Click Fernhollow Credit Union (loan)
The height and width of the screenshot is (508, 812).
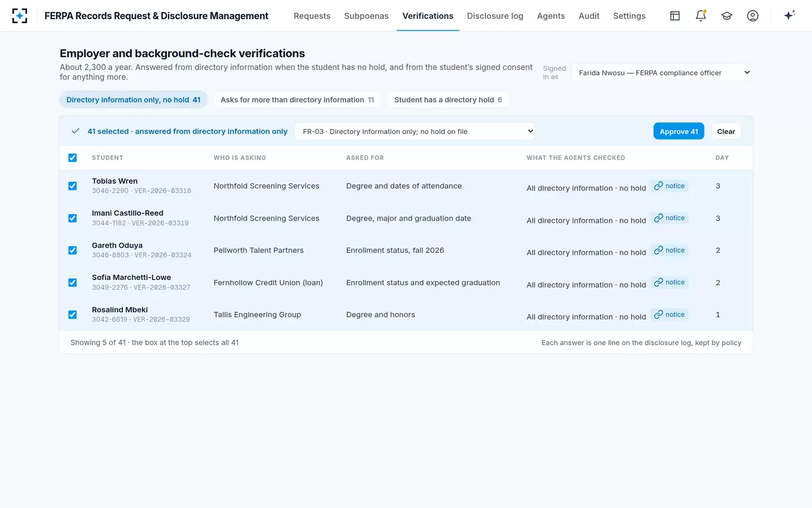point(268,282)
